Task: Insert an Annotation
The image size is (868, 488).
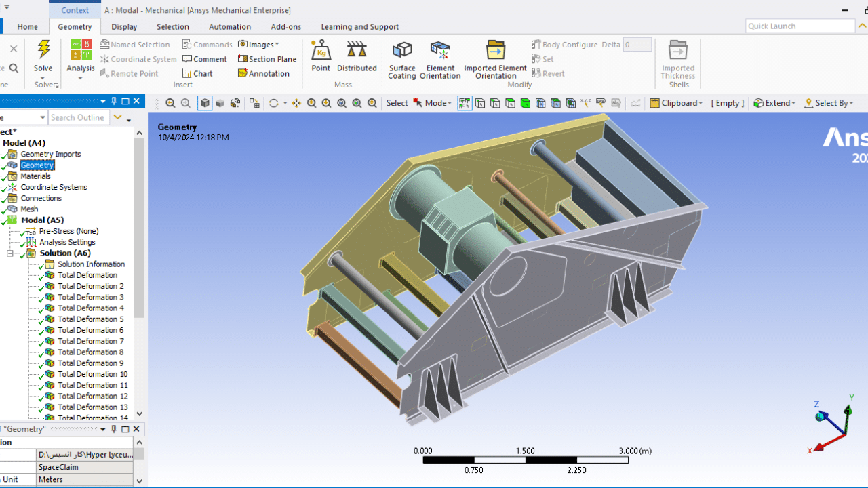Action: (264, 73)
